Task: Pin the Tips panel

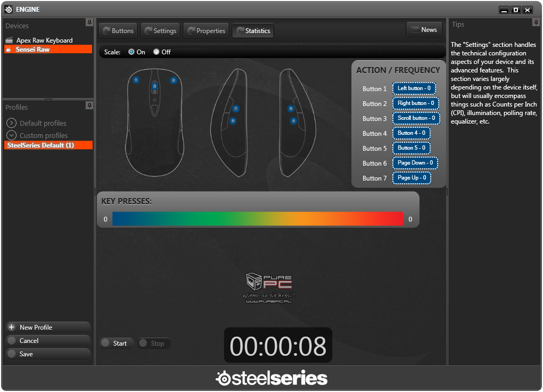Action: [x=536, y=22]
